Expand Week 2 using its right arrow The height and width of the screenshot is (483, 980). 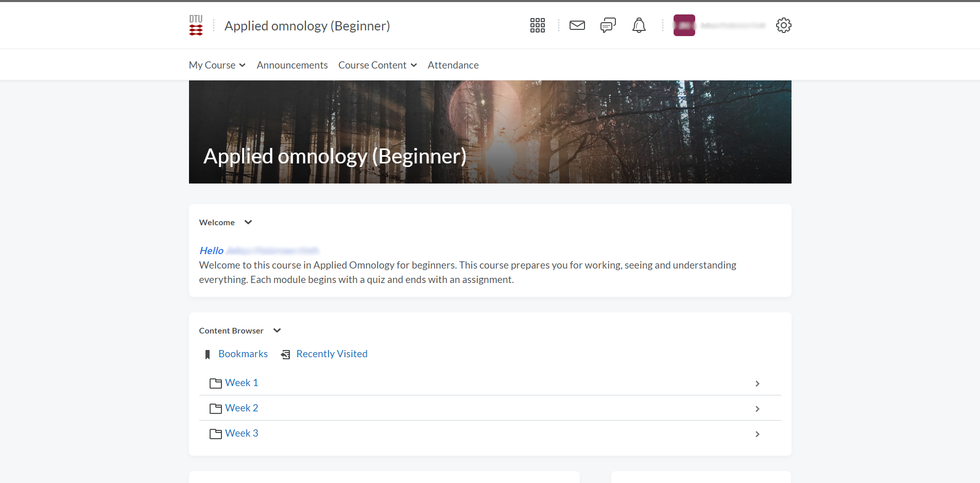pyautogui.click(x=757, y=409)
